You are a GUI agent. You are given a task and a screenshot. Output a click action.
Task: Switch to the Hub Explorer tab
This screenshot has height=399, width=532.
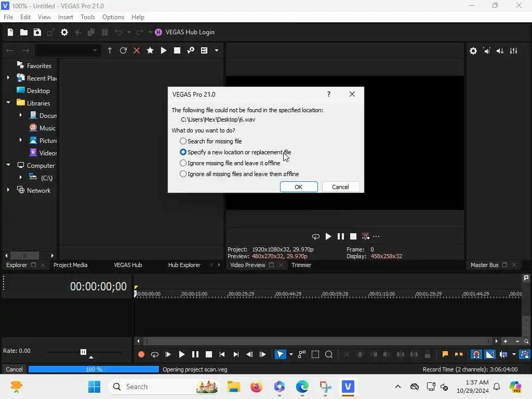[184, 265]
